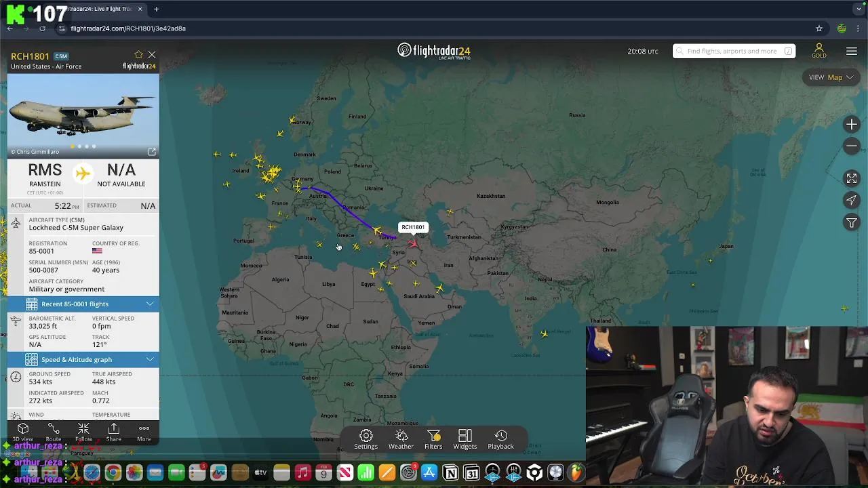Open FL Studio from the Dock
The height and width of the screenshot is (488, 868).
pos(576,472)
